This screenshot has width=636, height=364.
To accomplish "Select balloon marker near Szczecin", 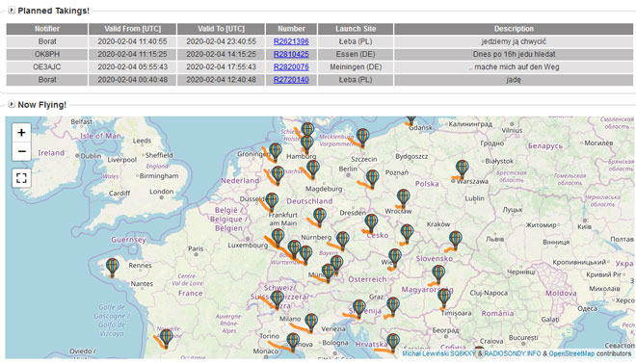I will coord(362,138).
